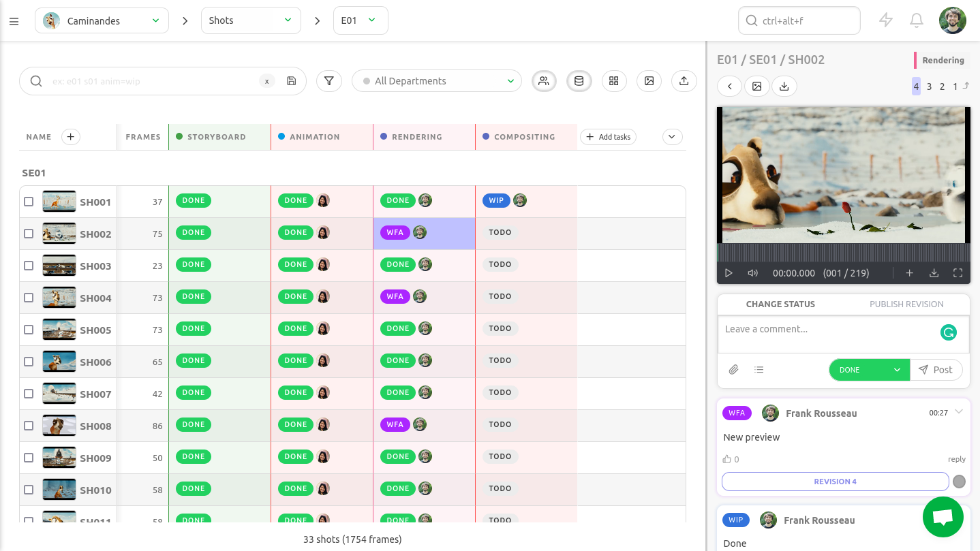The height and width of the screenshot is (551, 980).
Task: Download the preview in the player bar
Action: point(934,273)
